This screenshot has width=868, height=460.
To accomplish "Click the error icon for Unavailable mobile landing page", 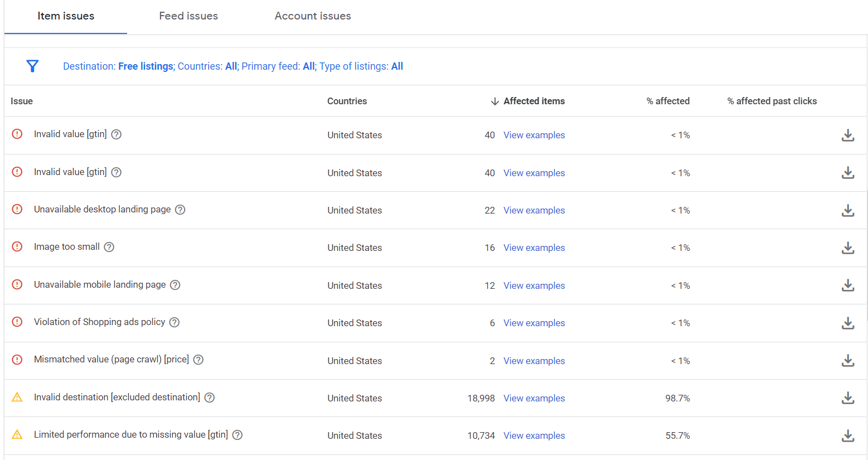I will click(x=17, y=284).
